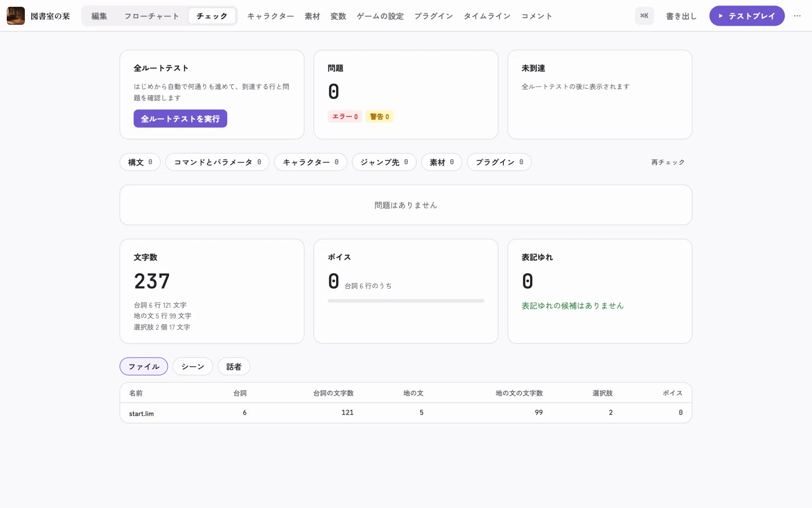This screenshot has height=508, width=812.
Task: Filter by プラグイン 0 chip
Action: pyautogui.click(x=499, y=162)
